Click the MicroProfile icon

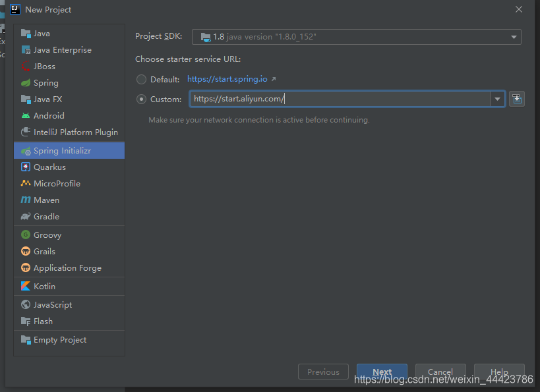pos(26,183)
